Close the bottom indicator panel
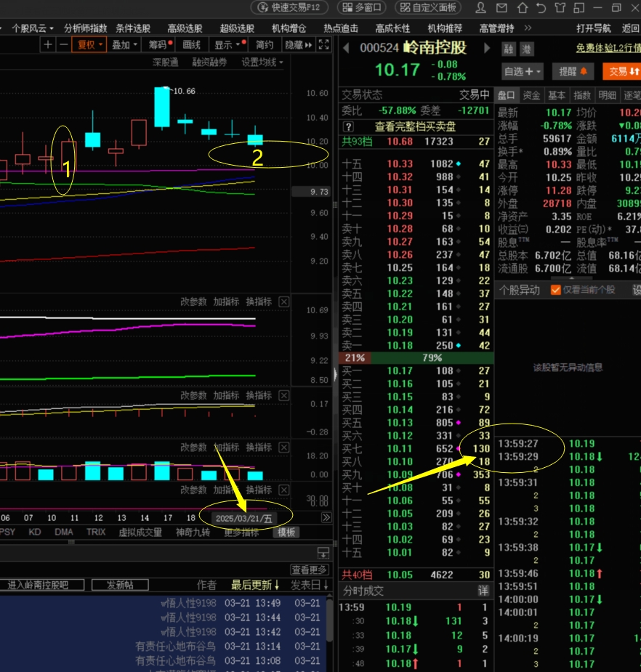This screenshot has width=641, height=672. (284, 490)
